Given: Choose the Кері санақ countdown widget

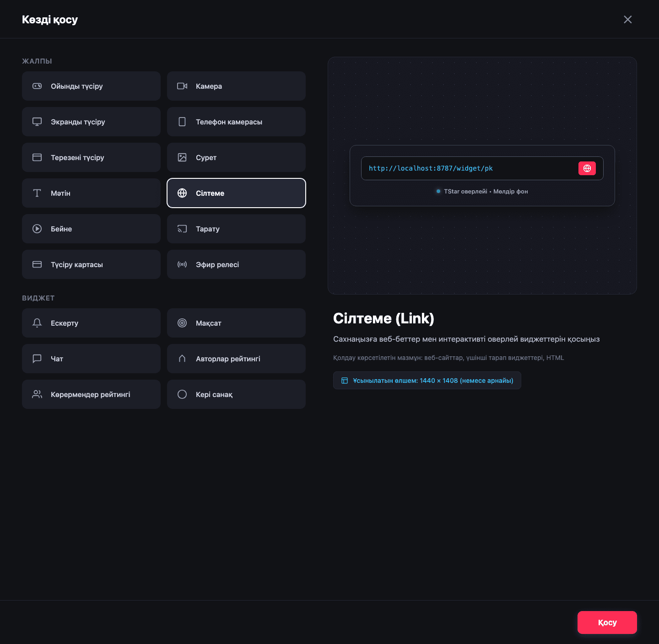Looking at the screenshot, I should tap(236, 394).
